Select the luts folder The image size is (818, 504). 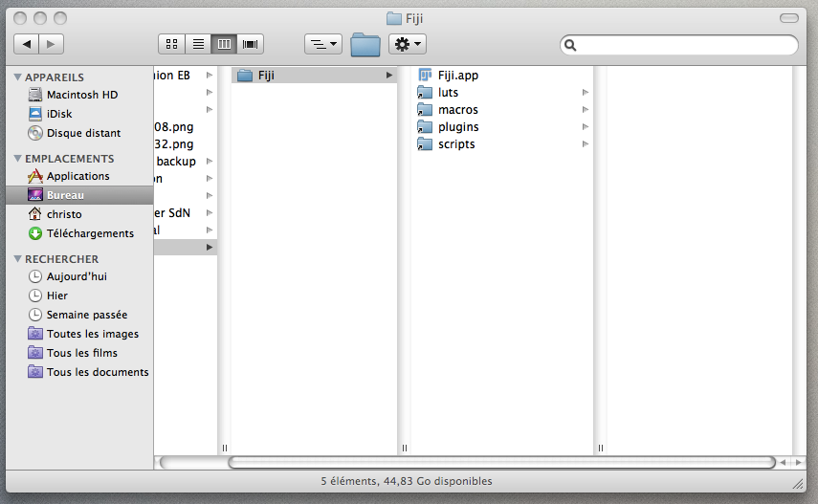pos(501,93)
